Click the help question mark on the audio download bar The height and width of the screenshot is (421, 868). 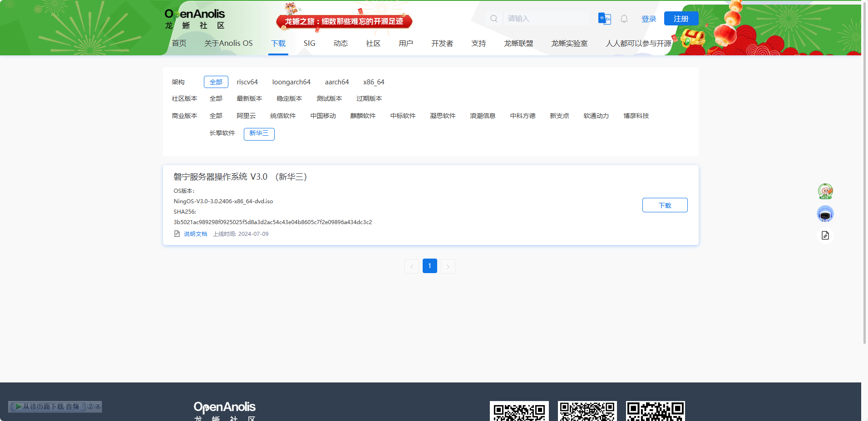point(90,406)
